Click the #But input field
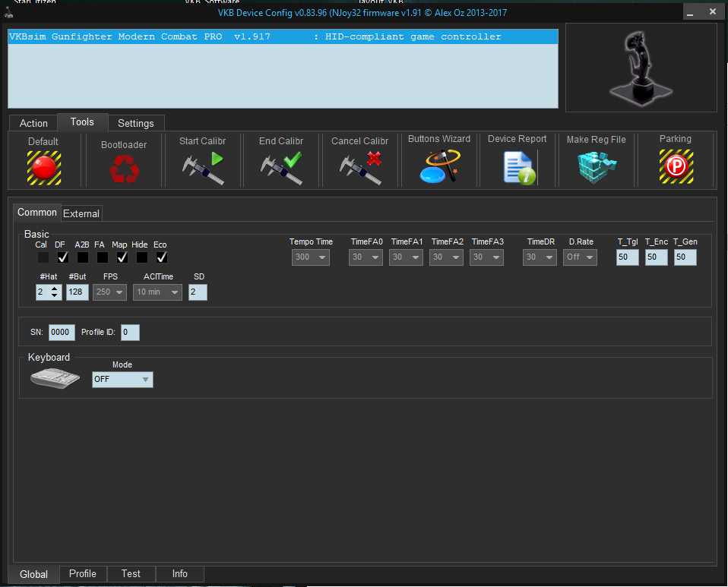Image resolution: width=728 pixels, height=587 pixels. 77,292
